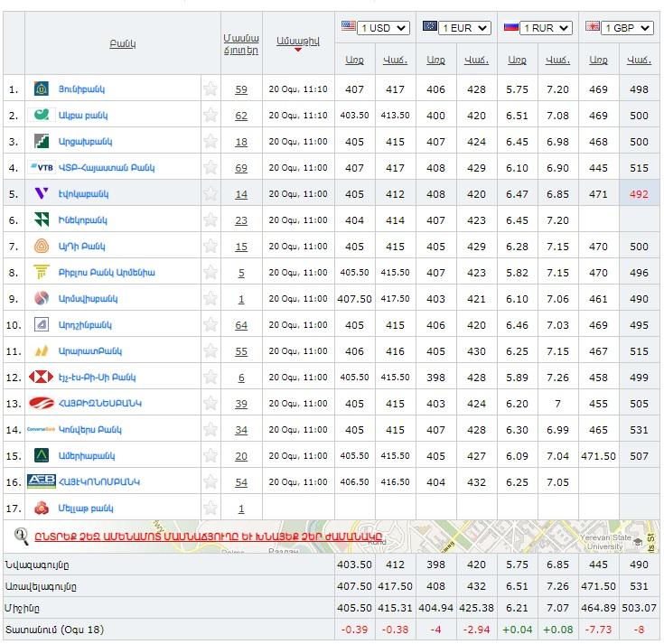664x644 pixels.
Task: Toggle the favorite star for Unibank
Action: 210,89
